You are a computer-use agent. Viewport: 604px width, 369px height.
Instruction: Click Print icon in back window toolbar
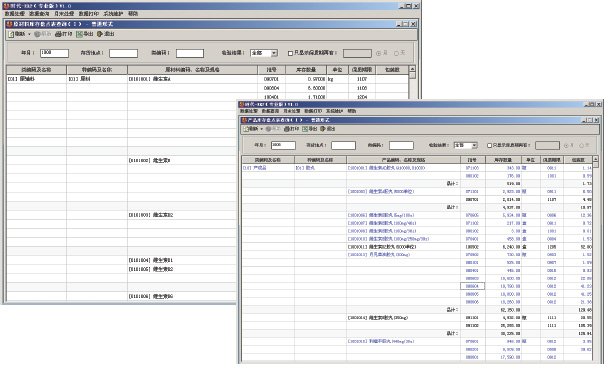(x=58, y=34)
